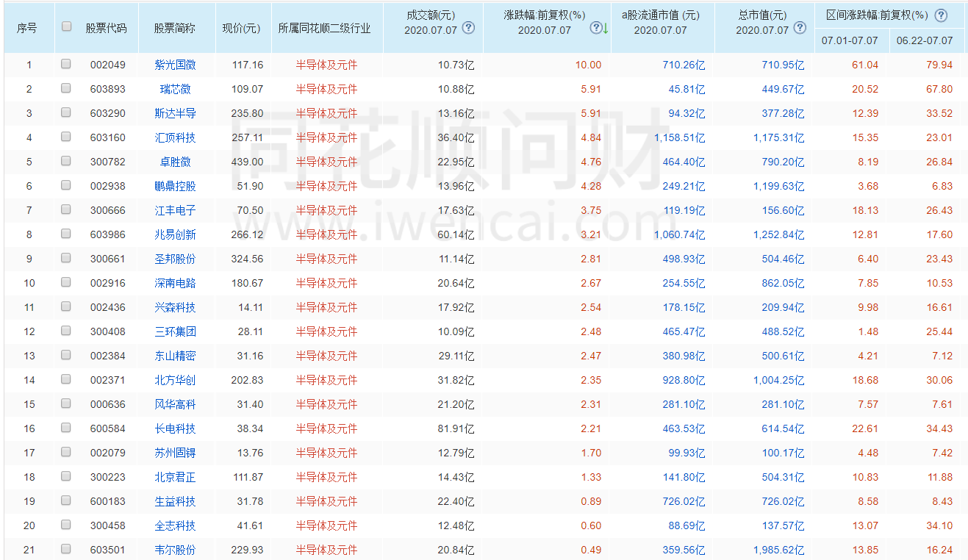Viewport: 968px width, 560px height.
Task: Click a股流通市值 value 710.26亿
Action: (684, 65)
